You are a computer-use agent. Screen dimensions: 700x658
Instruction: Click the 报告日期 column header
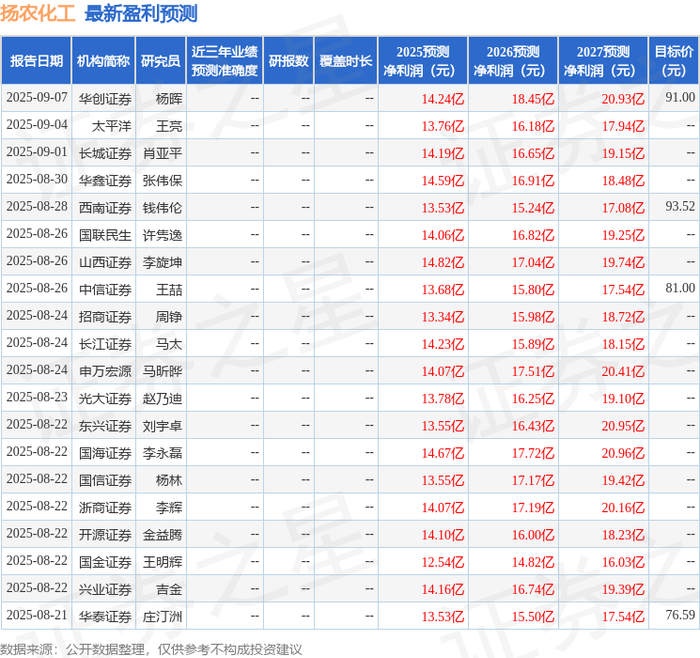click(36, 61)
